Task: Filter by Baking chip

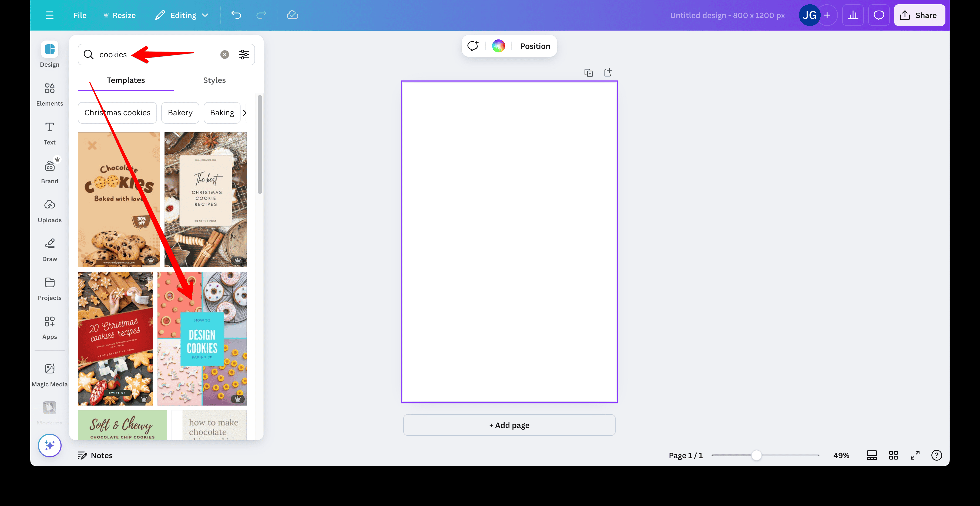Action: pyautogui.click(x=222, y=113)
